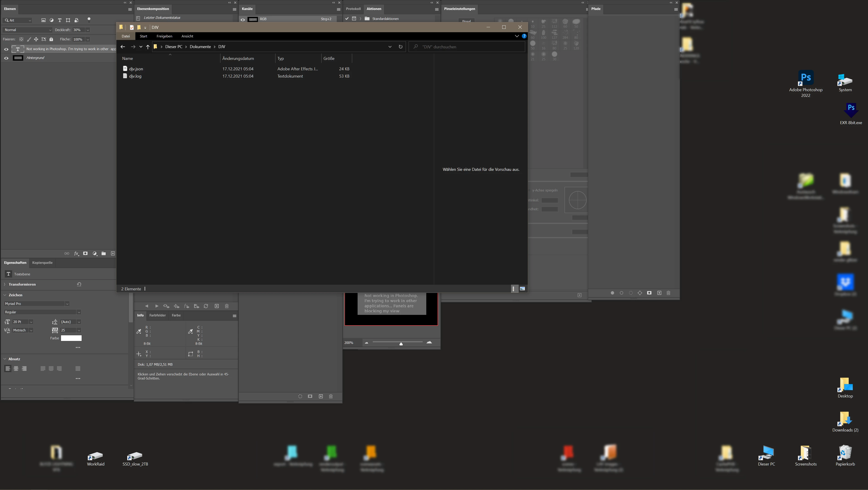Hide the text layer visibility eye
The width and height of the screenshot is (868, 490).
(x=6, y=49)
